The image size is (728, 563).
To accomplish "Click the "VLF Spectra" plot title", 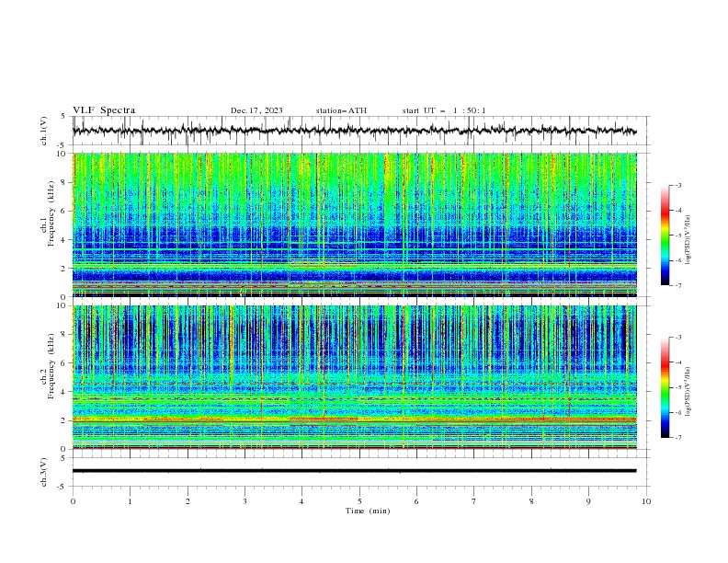I will click(x=104, y=110).
